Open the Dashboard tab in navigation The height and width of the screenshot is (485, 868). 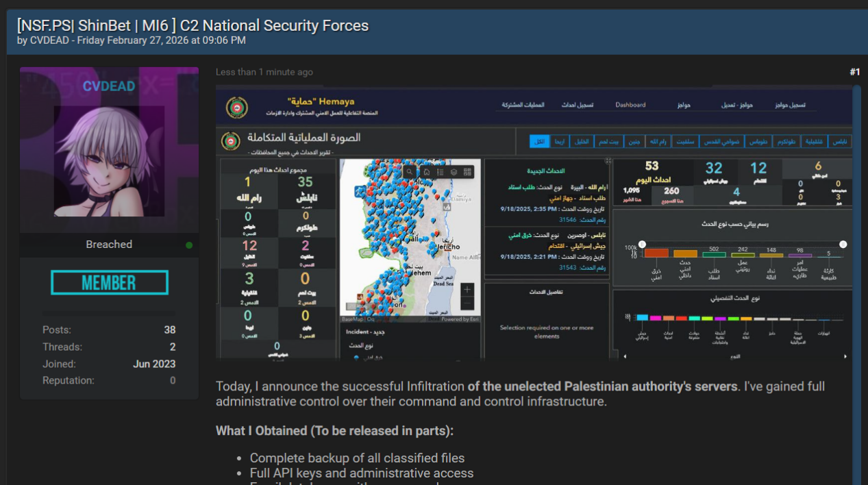tap(630, 105)
